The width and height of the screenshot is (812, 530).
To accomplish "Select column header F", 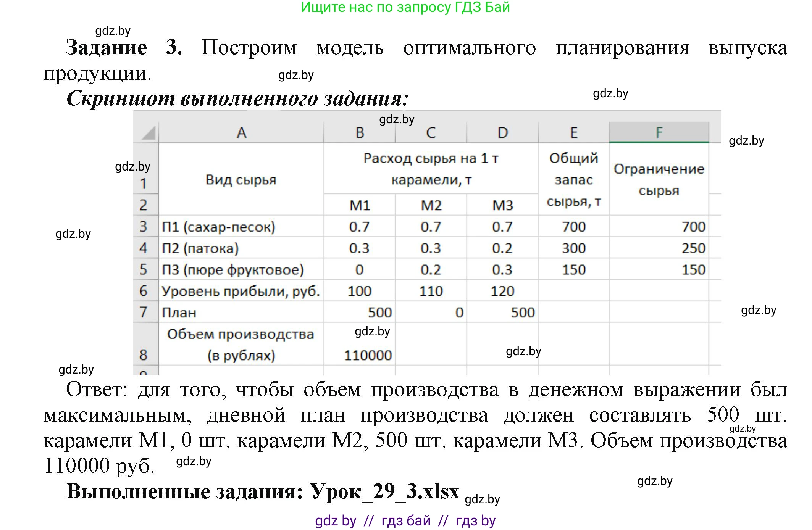I will tap(659, 132).
